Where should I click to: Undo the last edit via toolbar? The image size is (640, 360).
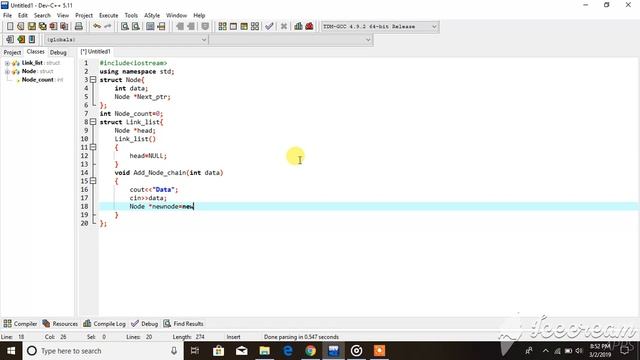97,27
